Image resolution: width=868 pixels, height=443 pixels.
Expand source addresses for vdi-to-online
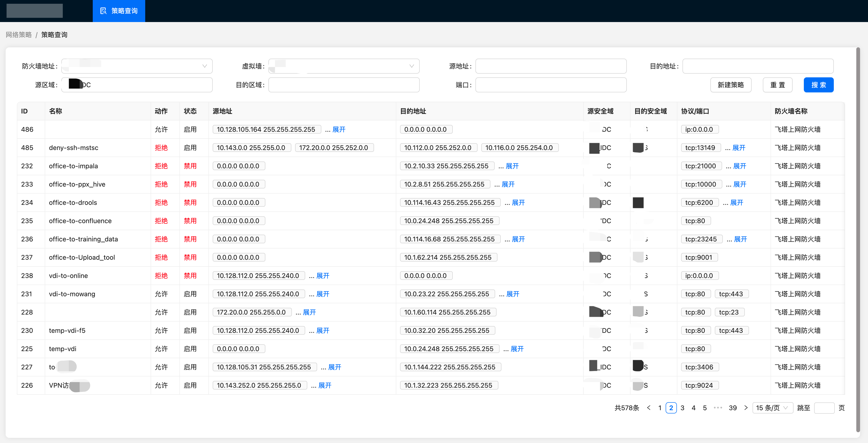point(323,275)
